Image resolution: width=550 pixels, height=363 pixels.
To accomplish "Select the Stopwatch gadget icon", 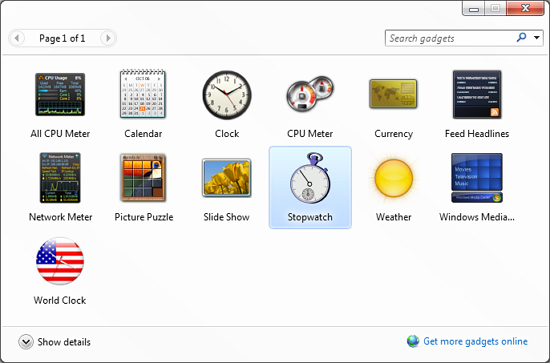I will click(310, 178).
